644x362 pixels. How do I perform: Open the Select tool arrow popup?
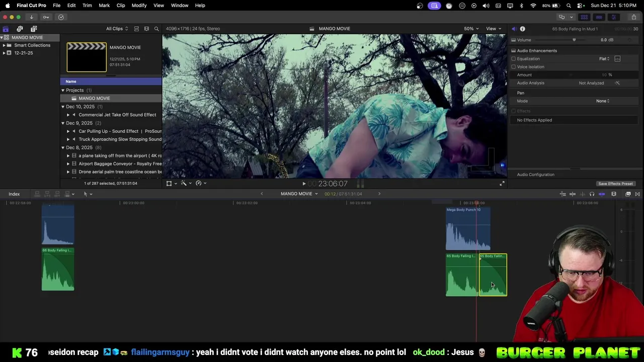point(88,194)
